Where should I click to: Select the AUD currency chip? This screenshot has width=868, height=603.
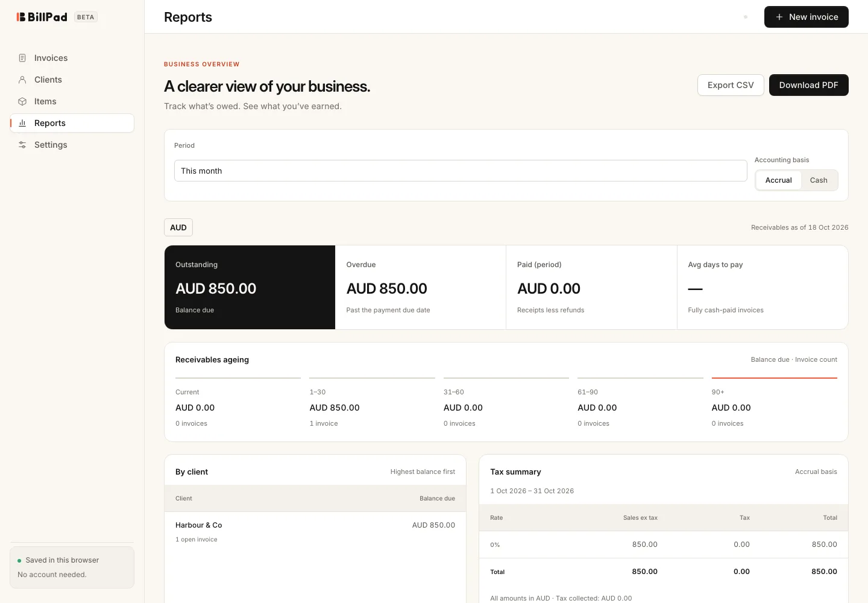(178, 227)
